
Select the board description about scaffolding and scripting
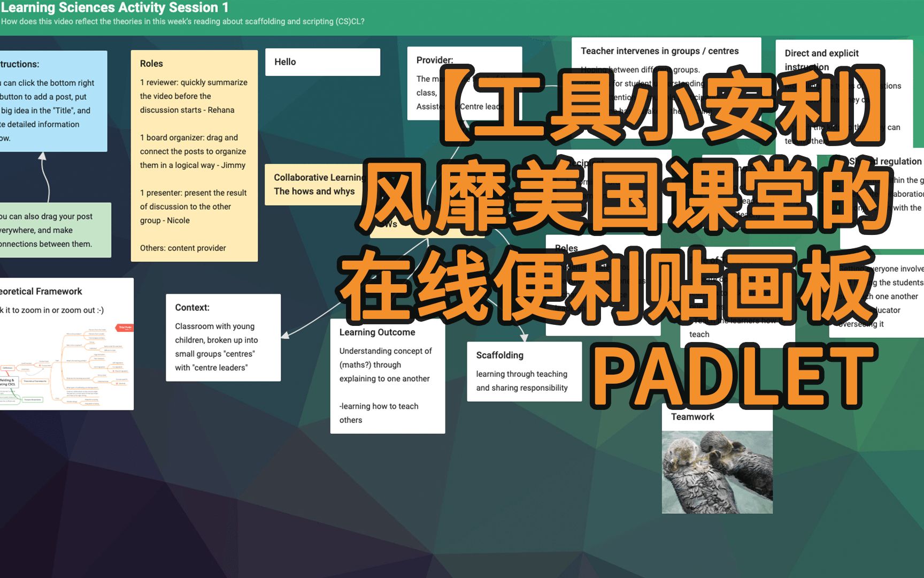182,21
